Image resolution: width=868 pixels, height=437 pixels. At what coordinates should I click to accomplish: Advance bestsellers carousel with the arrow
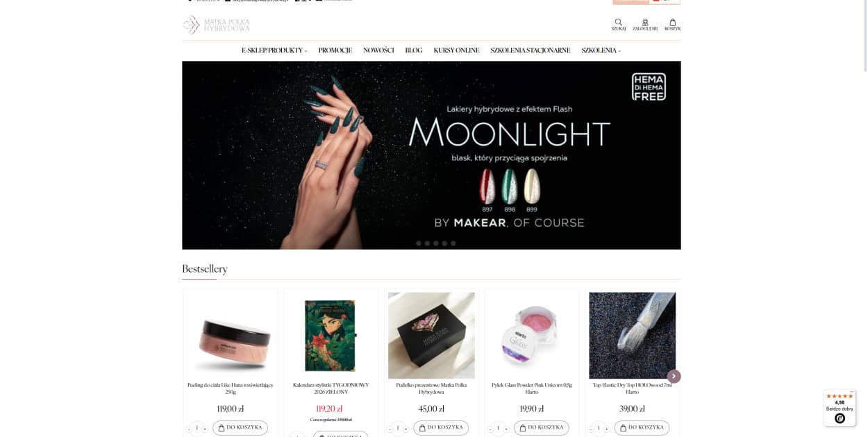(x=674, y=376)
